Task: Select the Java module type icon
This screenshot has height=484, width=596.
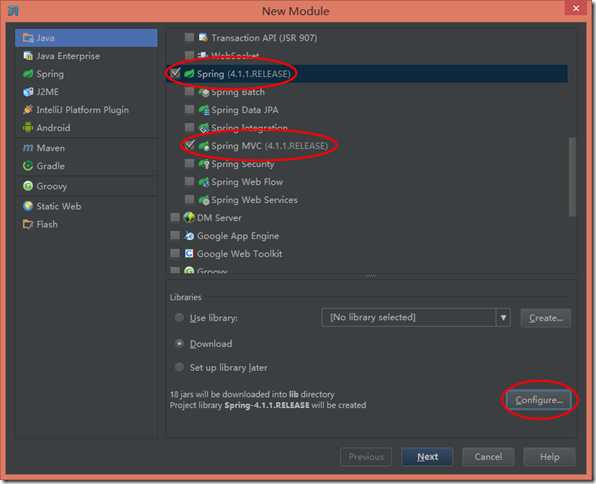Action: coord(28,38)
